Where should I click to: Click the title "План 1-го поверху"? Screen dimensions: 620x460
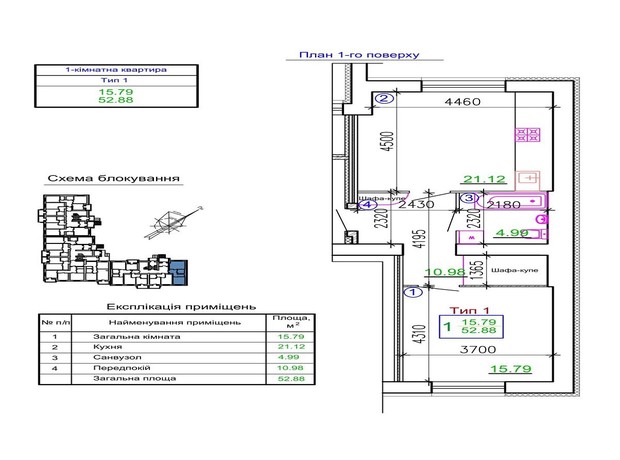pos(359,55)
